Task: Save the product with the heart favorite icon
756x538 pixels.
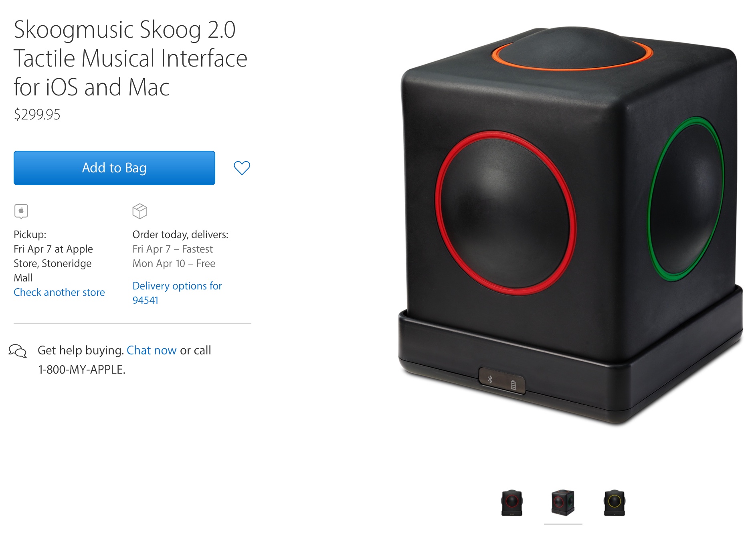Action: click(x=242, y=168)
